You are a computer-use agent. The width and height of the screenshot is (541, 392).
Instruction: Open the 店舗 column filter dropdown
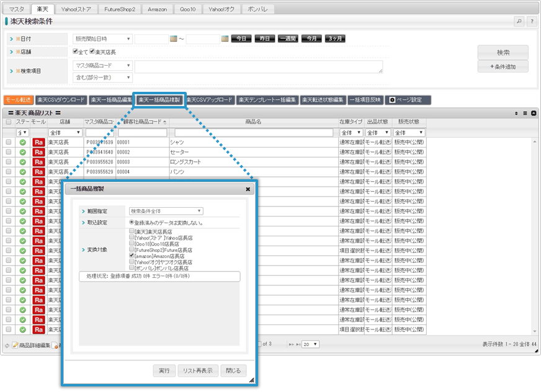pyautogui.click(x=65, y=133)
